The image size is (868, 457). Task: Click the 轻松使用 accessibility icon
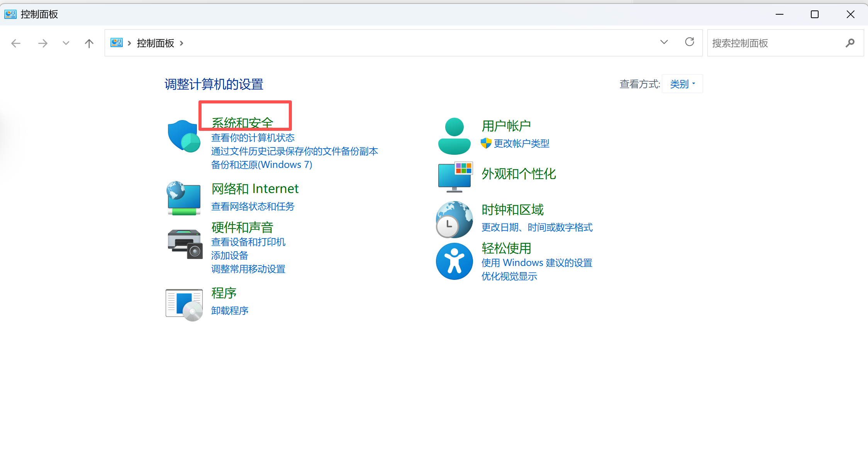point(454,261)
